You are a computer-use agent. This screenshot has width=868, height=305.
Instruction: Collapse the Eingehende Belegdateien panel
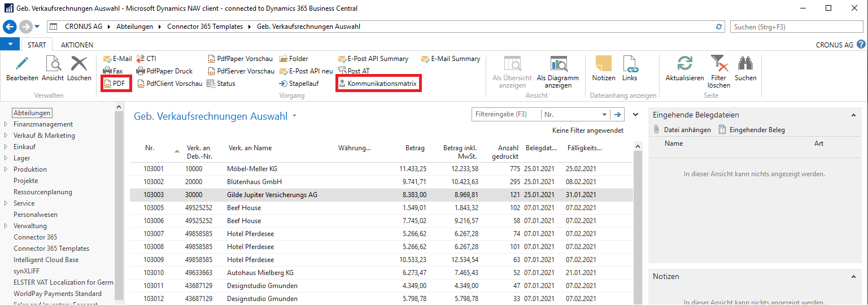click(853, 115)
